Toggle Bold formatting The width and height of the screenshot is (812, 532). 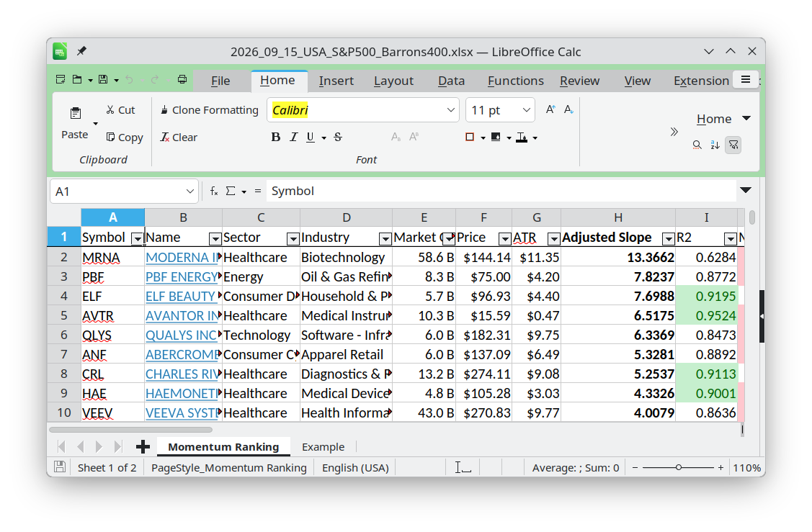pyautogui.click(x=275, y=137)
